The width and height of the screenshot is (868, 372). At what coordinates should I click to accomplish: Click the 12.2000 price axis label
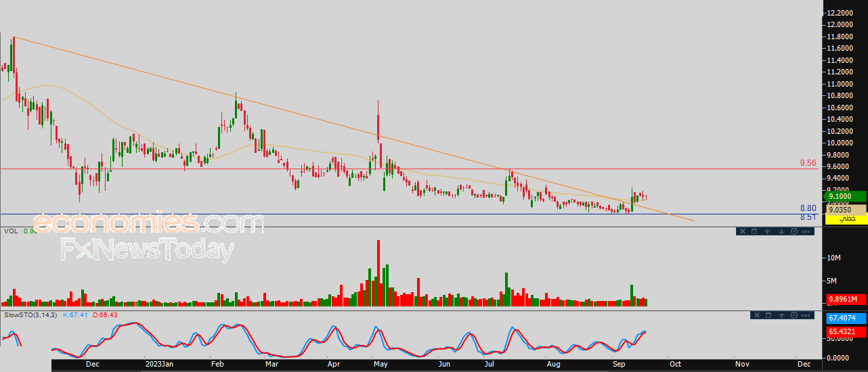(x=840, y=13)
